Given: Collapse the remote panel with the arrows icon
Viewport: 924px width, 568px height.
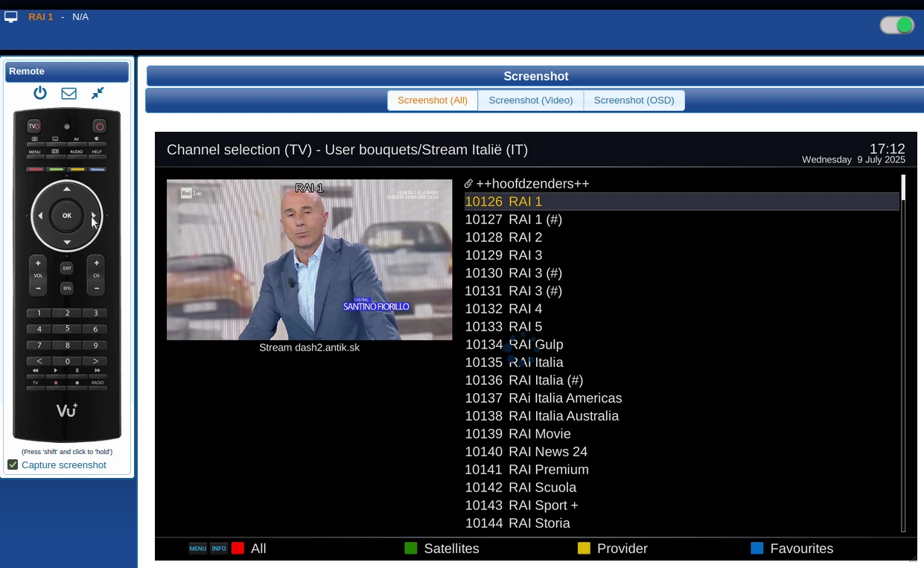Looking at the screenshot, I should click(98, 93).
